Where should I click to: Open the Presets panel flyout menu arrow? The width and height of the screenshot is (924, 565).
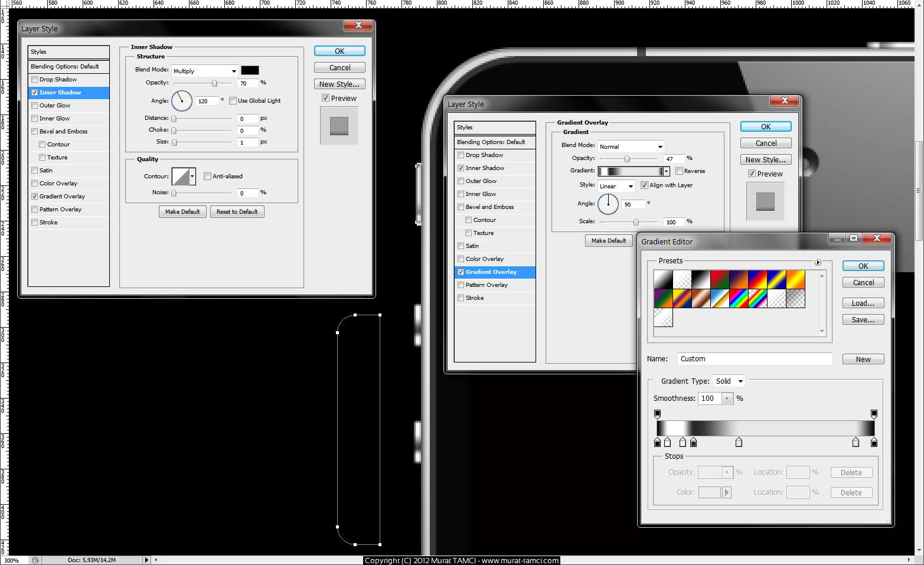click(818, 262)
